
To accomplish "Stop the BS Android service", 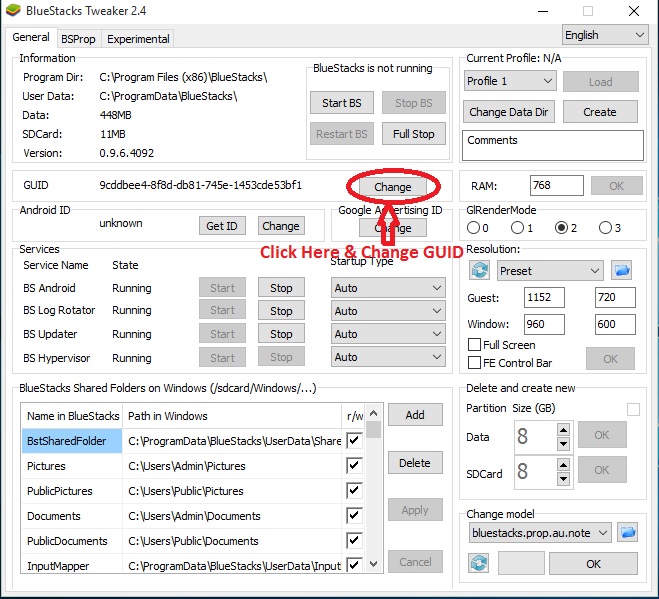I will [281, 288].
